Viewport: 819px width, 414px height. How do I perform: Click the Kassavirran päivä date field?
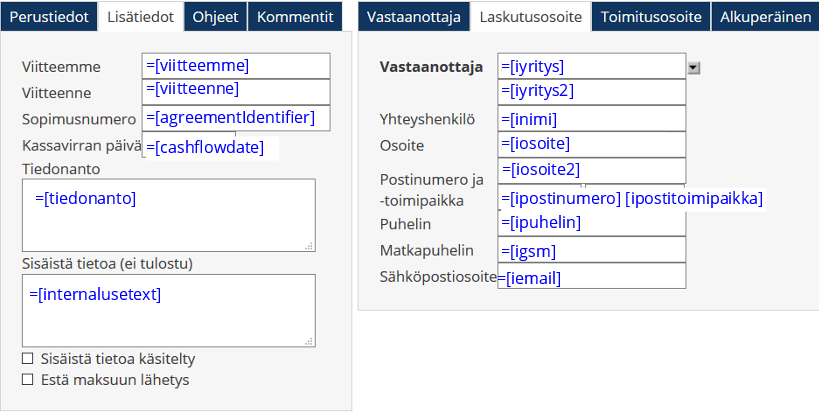[211, 147]
